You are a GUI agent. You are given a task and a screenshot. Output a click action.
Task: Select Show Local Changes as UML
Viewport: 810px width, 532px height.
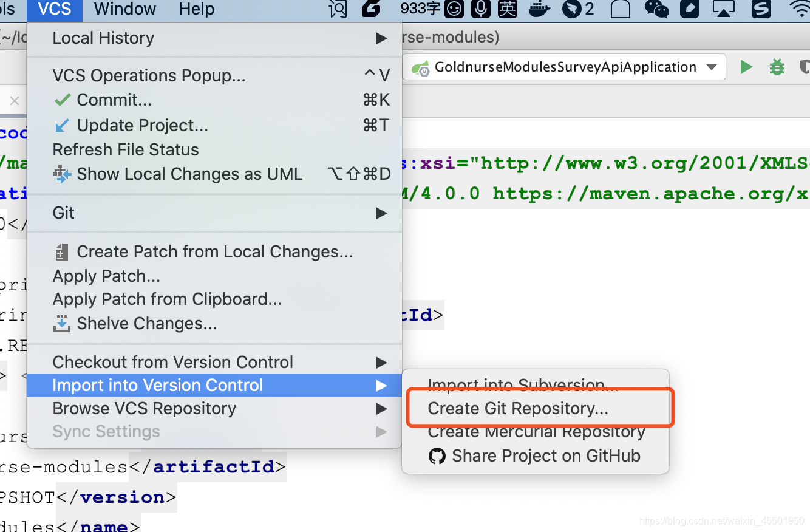pos(214,174)
